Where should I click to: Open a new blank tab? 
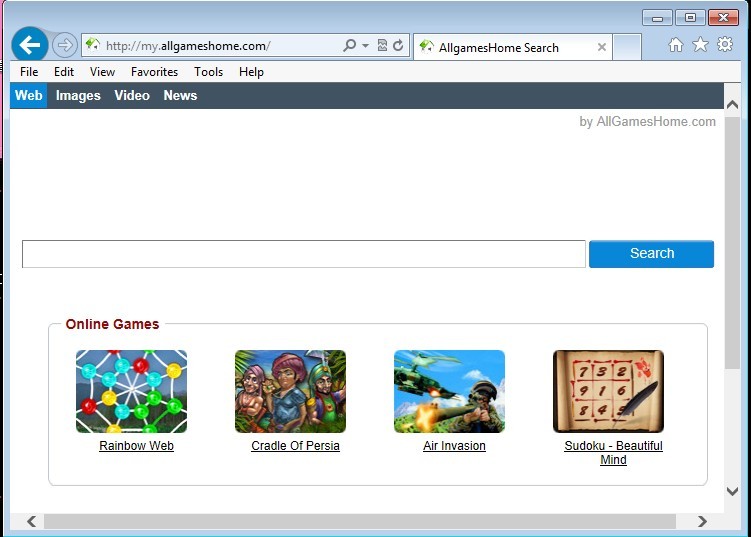coord(627,47)
